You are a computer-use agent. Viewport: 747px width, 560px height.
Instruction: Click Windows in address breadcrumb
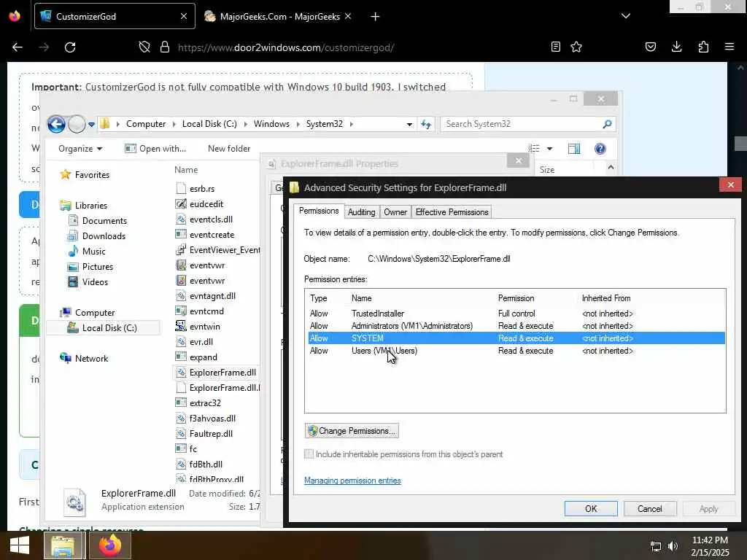pyautogui.click(x=271, y=124)
